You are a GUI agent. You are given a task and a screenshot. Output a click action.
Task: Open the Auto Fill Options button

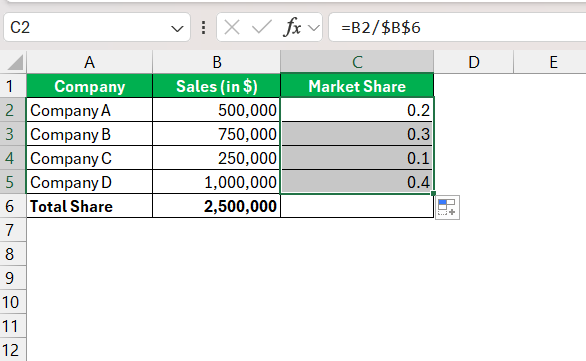(447, 207)
